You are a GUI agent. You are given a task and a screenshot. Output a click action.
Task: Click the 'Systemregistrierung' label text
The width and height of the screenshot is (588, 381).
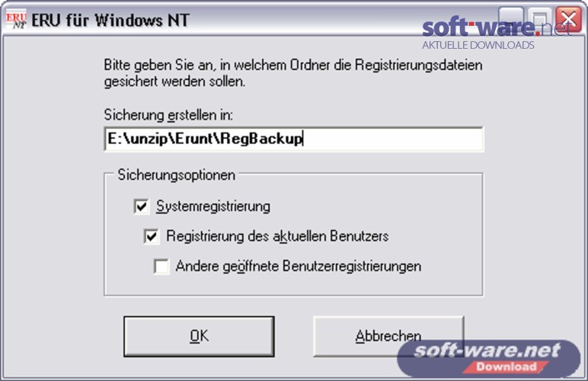point(213,207)
